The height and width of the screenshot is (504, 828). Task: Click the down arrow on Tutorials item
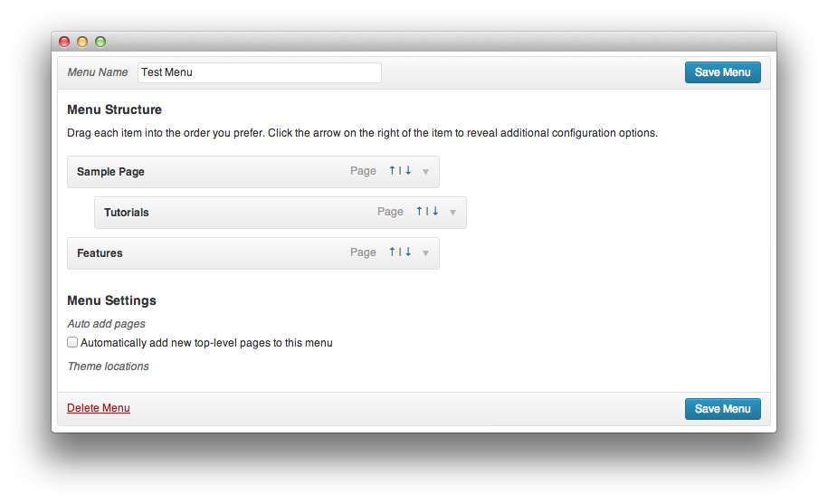[435, 212]
